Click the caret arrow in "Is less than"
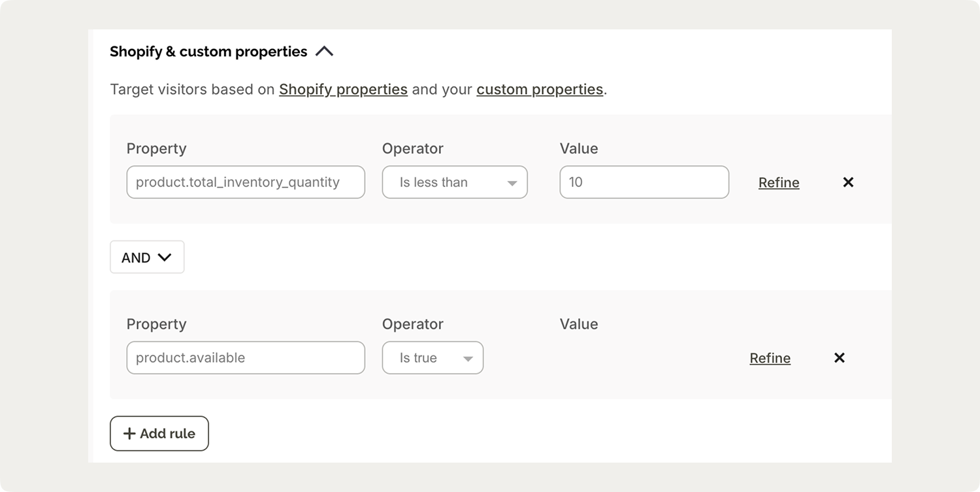 pyautogui.click(x=512, y=184)
